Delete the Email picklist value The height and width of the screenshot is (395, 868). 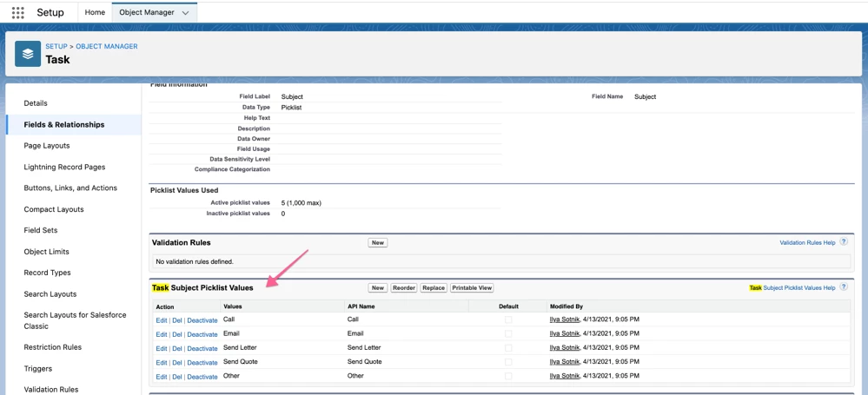click(177, 334)
